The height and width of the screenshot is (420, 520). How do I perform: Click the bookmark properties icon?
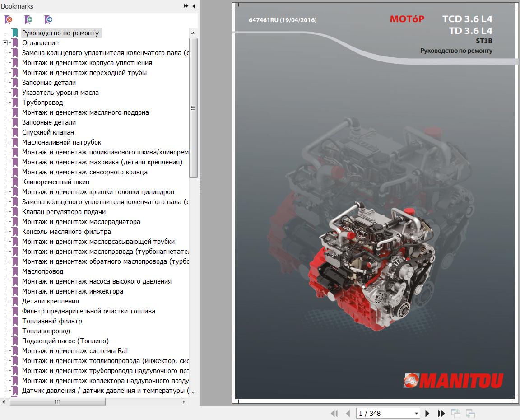coord(48,20)
